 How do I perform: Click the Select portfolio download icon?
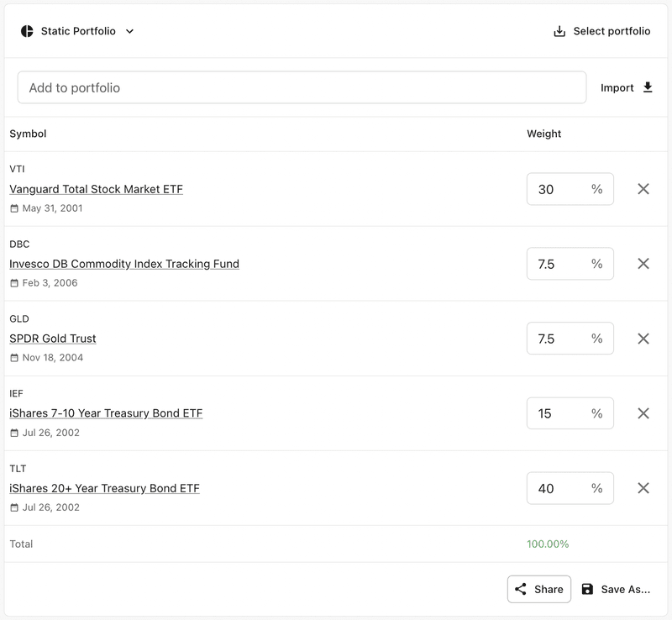click(x=559, y=31)
